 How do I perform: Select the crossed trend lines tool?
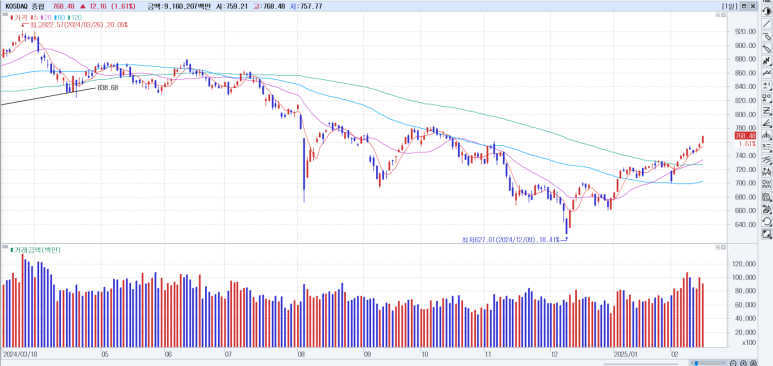pos(767,160)
